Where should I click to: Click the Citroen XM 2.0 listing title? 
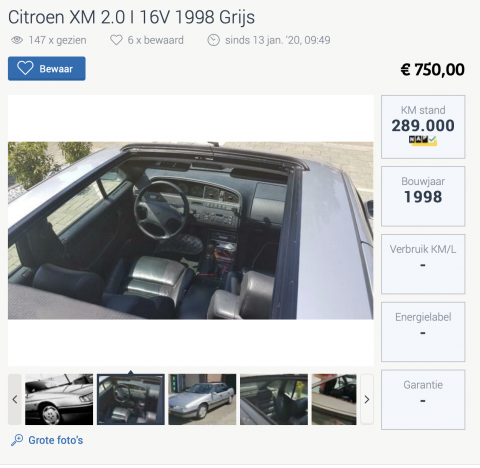pos(131,17)
